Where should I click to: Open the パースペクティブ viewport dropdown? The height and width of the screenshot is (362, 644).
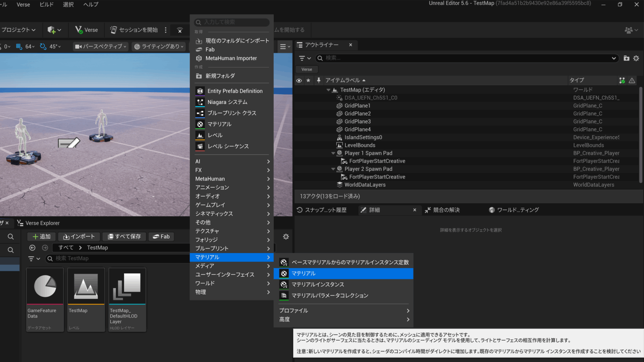100,47
